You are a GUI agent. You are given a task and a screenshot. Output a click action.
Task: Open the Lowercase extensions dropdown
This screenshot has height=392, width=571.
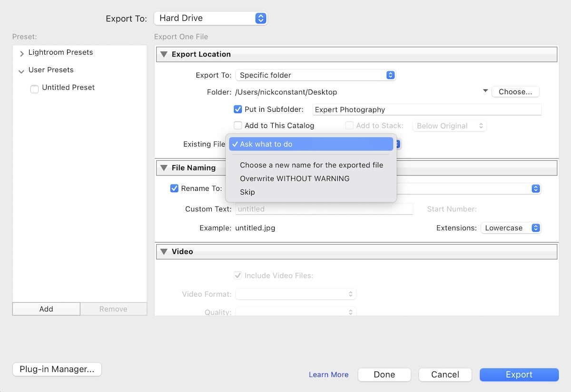(x=511, y=228)
